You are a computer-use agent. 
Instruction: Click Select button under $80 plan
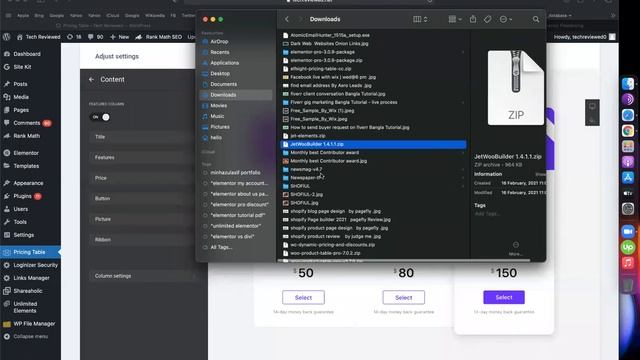click(404, 298)
